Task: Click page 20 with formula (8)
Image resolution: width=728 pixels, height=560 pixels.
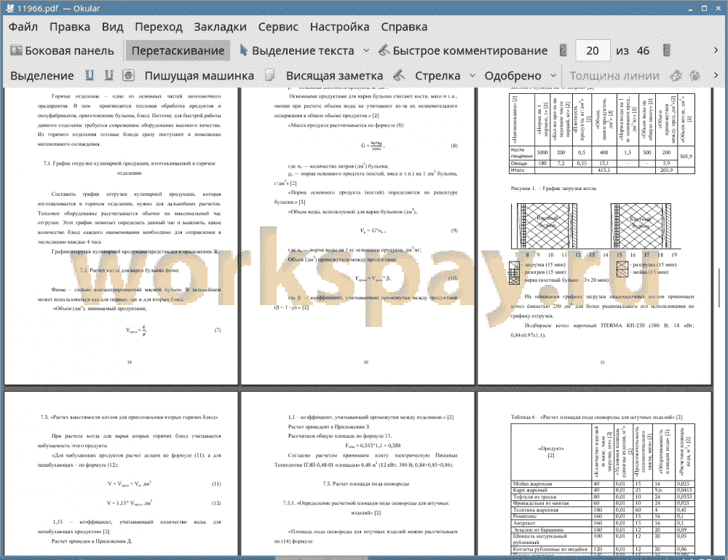Action: 357,236
